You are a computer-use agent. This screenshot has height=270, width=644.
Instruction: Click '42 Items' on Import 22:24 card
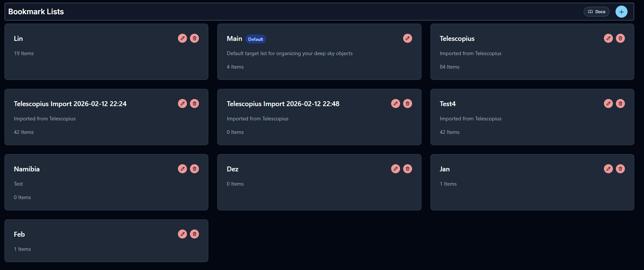(24, 132)
